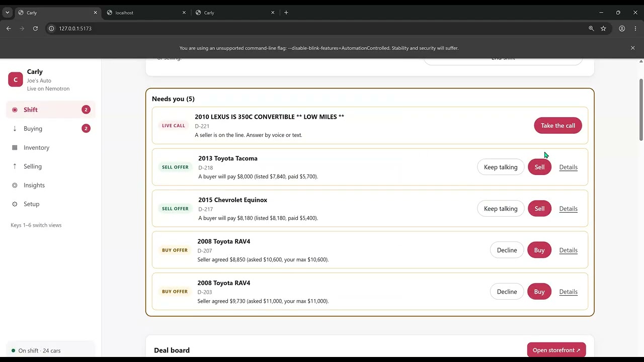Sell the 2013 Toyota Tacoma
The width and height of the screenshot is (644, 362).
(539, 167)
